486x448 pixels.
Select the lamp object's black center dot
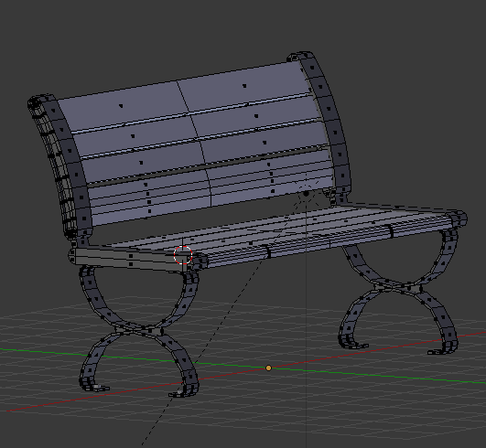(307, 194)
